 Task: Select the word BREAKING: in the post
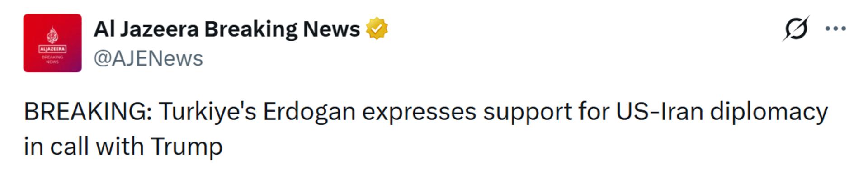tap(88, 112)
